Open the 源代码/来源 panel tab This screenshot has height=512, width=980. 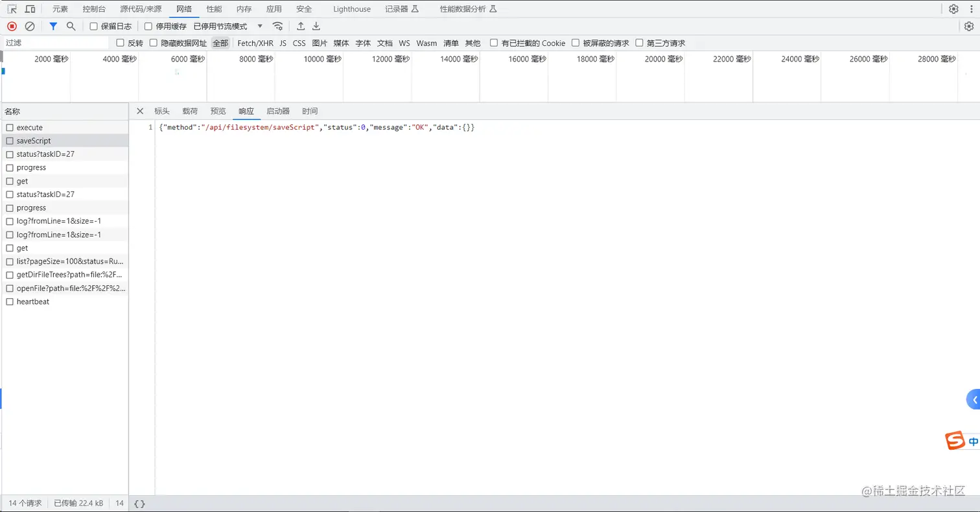click(141, 9)
